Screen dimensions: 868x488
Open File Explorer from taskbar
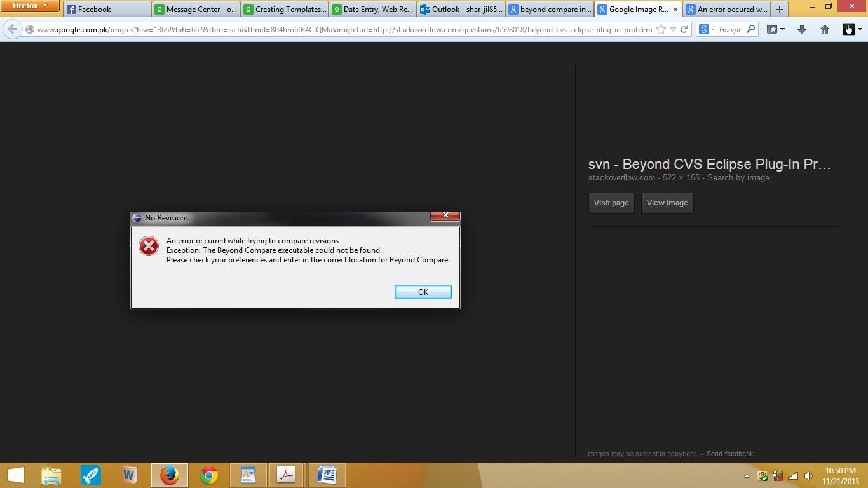coord(51,475)
